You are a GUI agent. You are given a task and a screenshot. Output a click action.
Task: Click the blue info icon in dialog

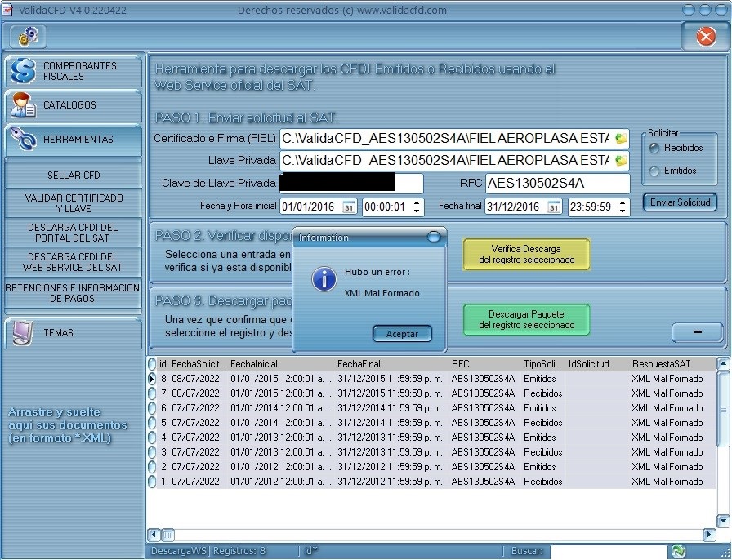point(324,279)
